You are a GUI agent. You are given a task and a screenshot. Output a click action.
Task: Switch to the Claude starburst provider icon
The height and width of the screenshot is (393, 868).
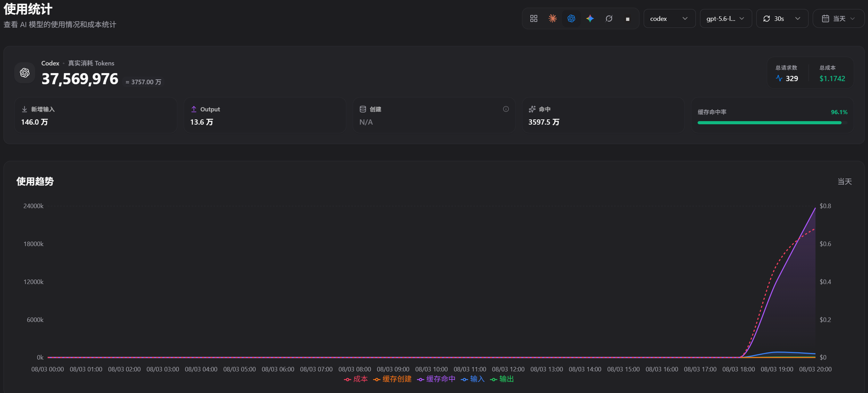[x=553, y=18]
